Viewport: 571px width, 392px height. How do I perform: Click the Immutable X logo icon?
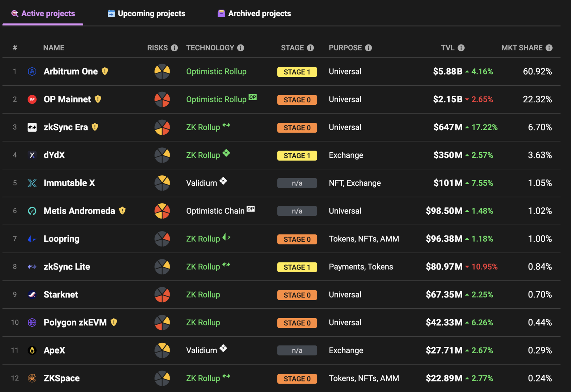pos(32,183)
